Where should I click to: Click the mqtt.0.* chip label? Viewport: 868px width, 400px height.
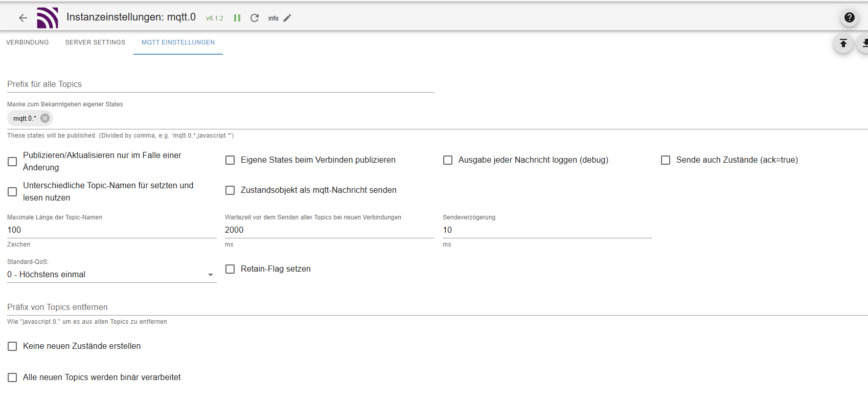25,118
